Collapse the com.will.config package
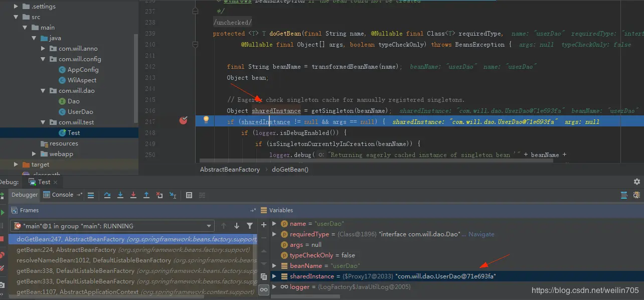 coord(43,59)
